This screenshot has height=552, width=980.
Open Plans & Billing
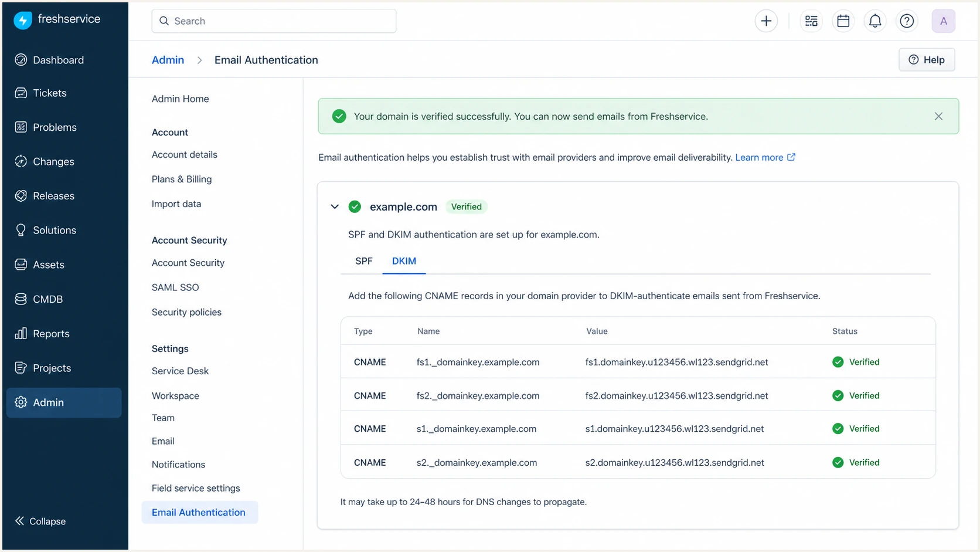point(182,179)
